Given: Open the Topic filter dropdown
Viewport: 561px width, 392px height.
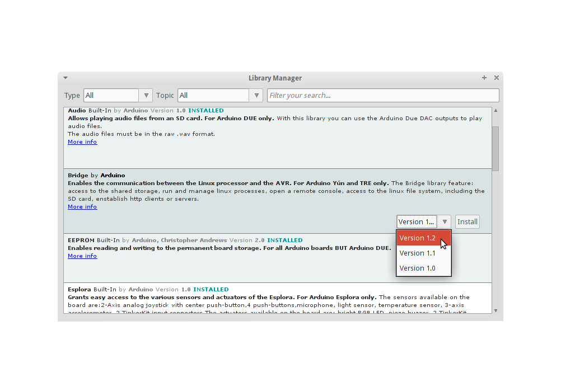Looking at the screenshot, I should [213, 95].
